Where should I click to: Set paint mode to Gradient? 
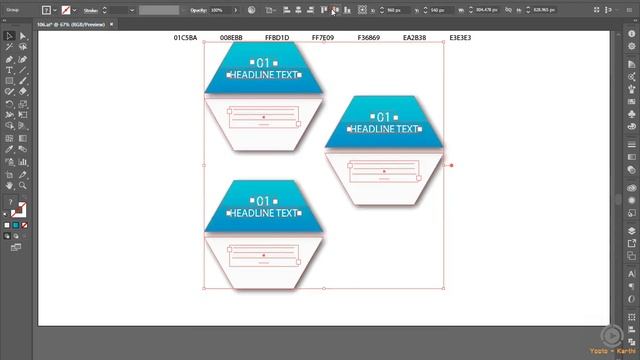[x=16, y=225]
